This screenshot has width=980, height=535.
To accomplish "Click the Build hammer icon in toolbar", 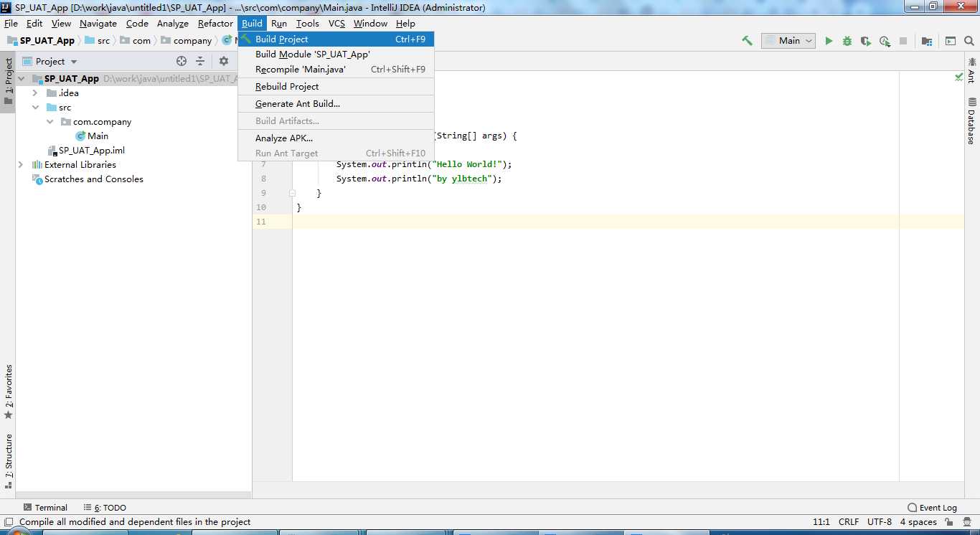I will [747, 41].
